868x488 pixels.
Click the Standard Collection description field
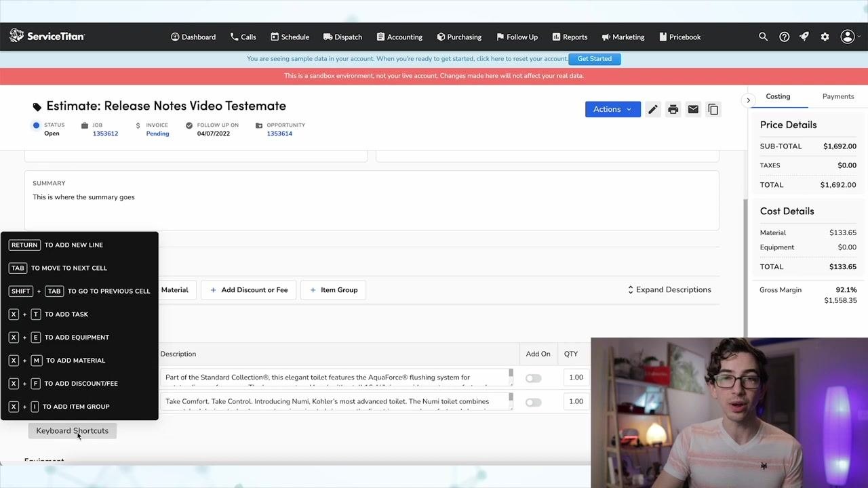tap(337, 378)
